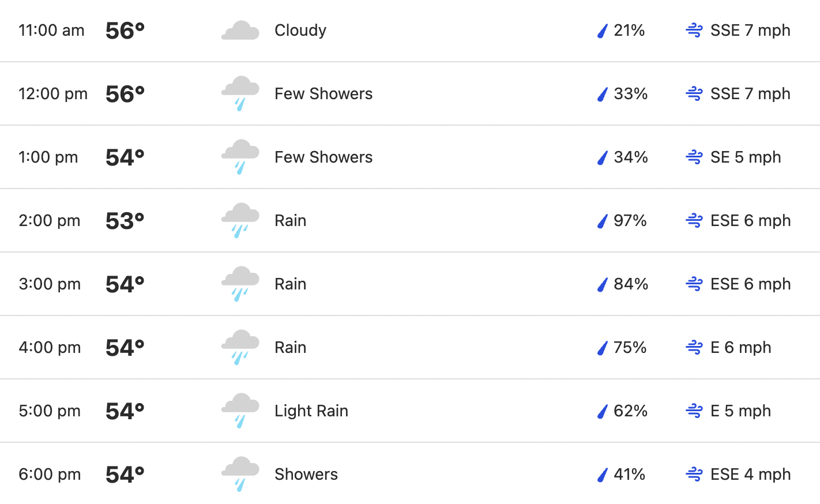
Task: Click the cloudy icon for 11:00 am
Action: tap(240, 31)
